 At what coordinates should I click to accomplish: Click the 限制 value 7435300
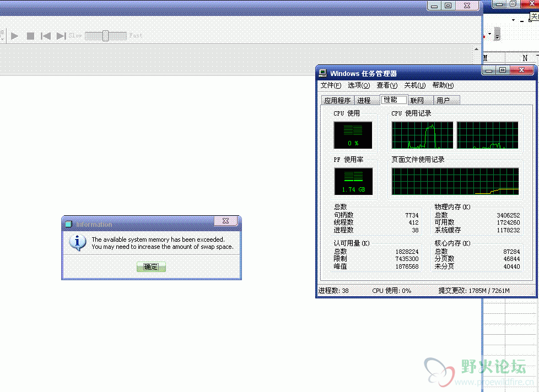coord(407,259)
